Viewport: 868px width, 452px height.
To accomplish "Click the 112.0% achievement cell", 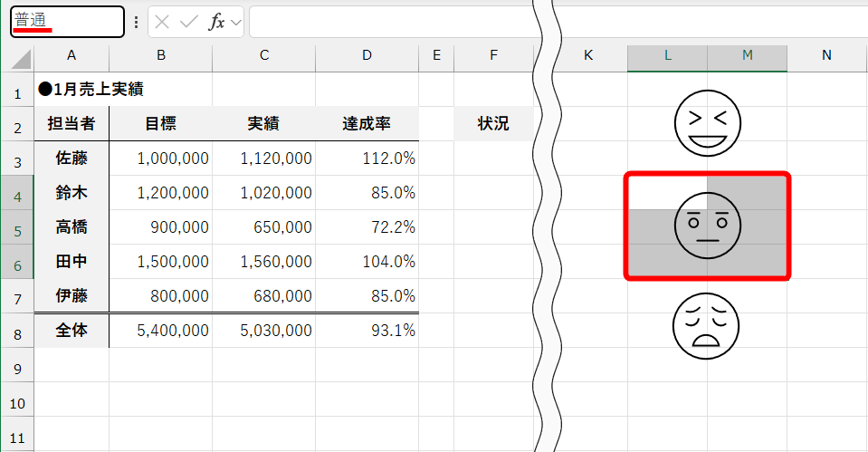I will click(367, 159).
